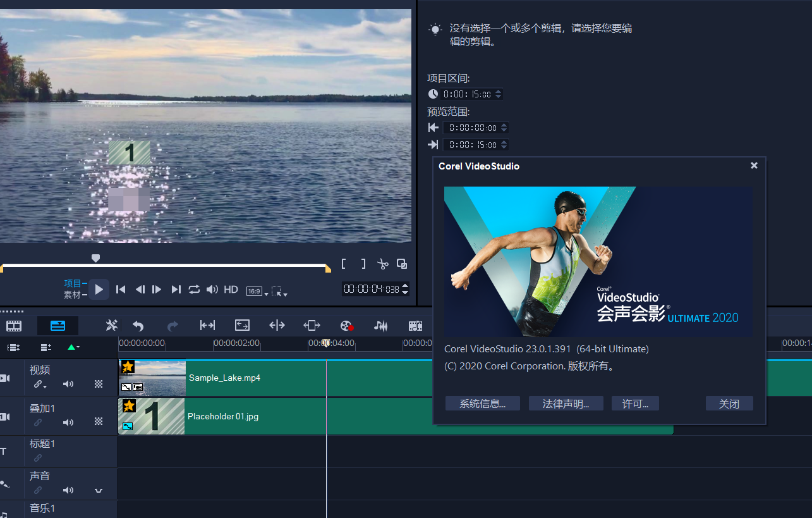Click 关闭 to dismiss the about dialog
812x518 pixels.
[729, 404]
